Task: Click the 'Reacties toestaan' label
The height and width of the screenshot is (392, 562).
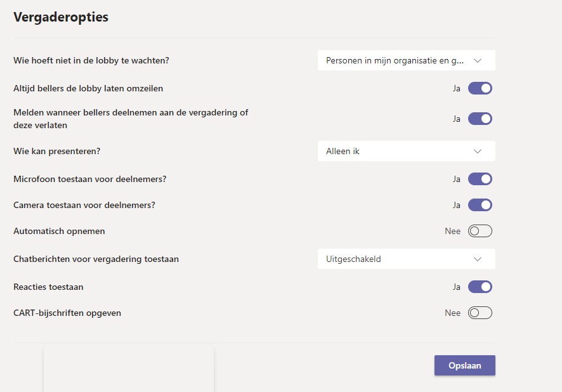Action: 48,287
